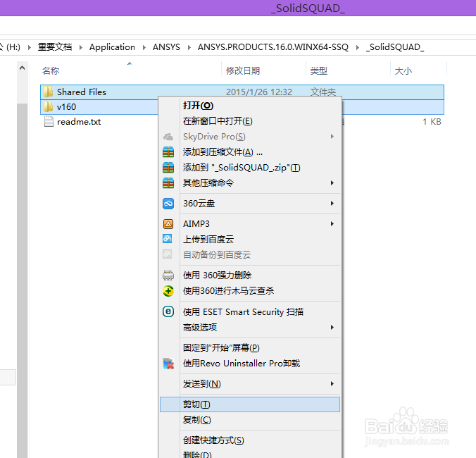Go to ANSYS in the address bar

click(166, 47)
